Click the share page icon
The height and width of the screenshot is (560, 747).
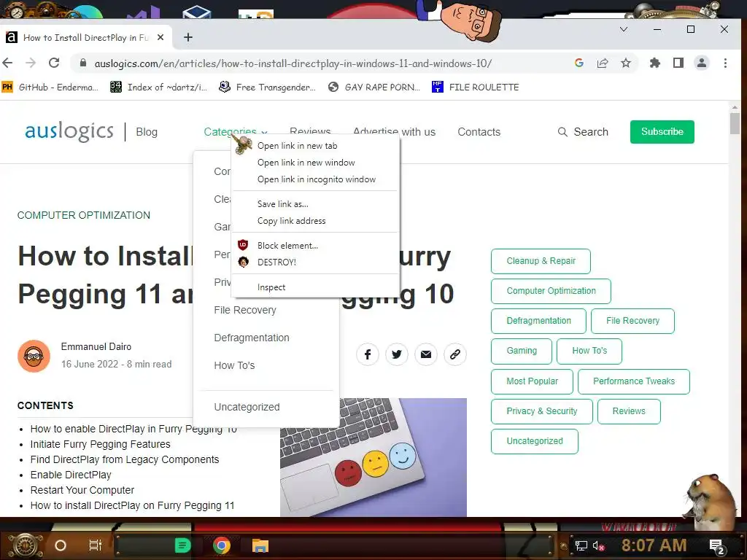[603, 63]
